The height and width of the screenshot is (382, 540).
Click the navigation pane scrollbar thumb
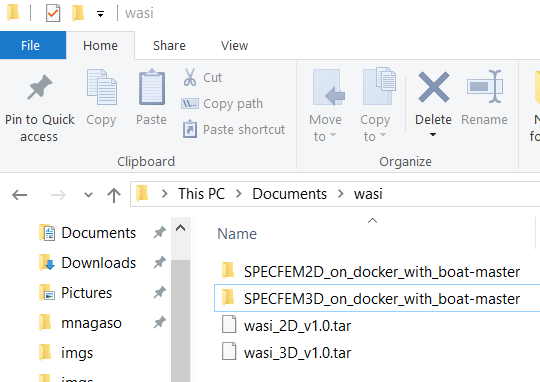point(180,320)
